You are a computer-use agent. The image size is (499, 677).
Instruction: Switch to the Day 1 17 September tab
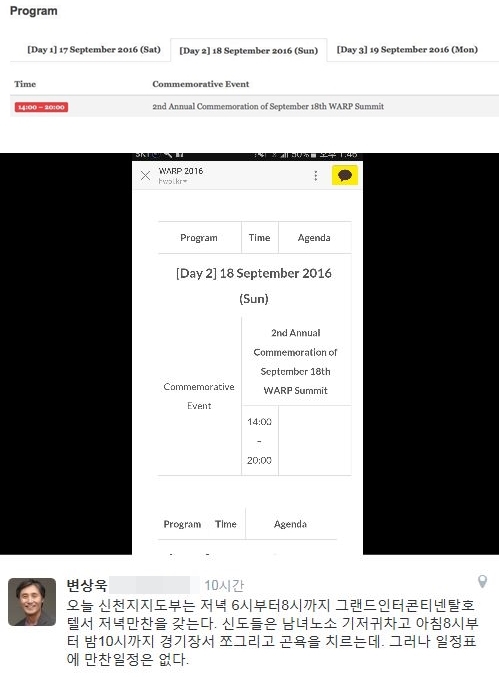[x=94, y=50]
